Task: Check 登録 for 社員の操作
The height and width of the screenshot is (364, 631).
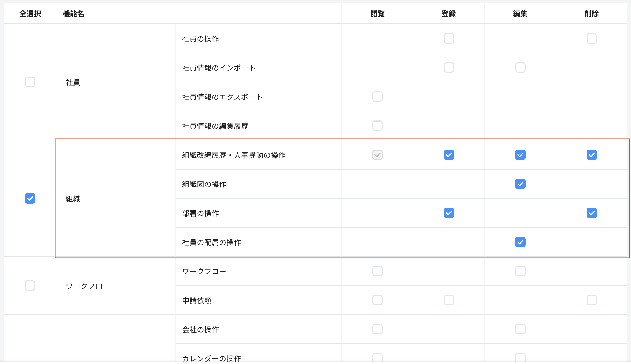Action: pos(449,38)
